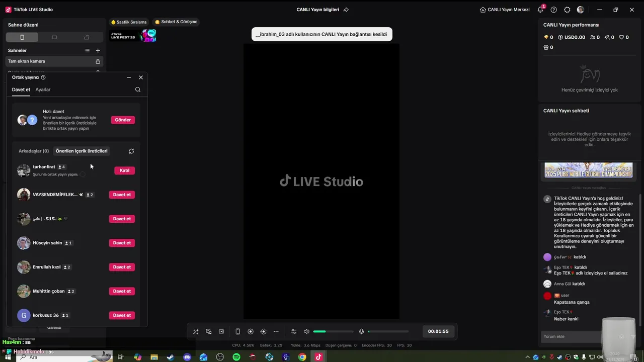
Task: Minimize the Ortak yayıncı panel
Action: pos(129,77)
